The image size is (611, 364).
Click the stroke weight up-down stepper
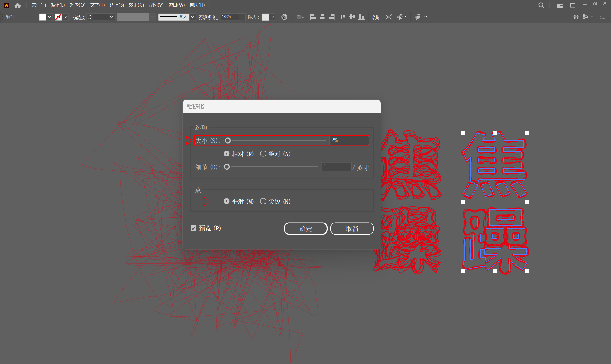point(90,17)
